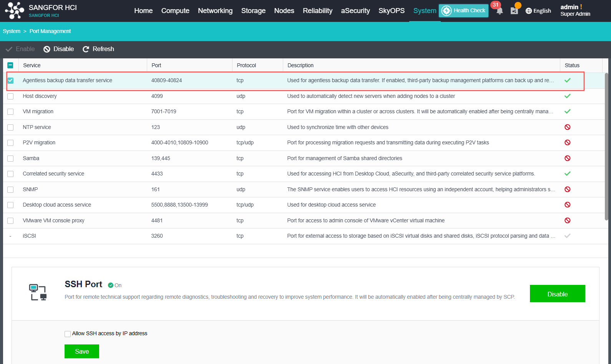Click the Refresh icon in toolbar
The image size is (611, 364).
click(86, 49)
